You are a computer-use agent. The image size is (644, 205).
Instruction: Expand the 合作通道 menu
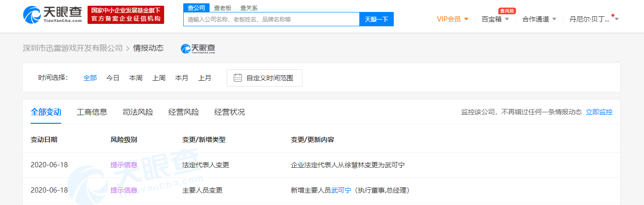(539, 19)
